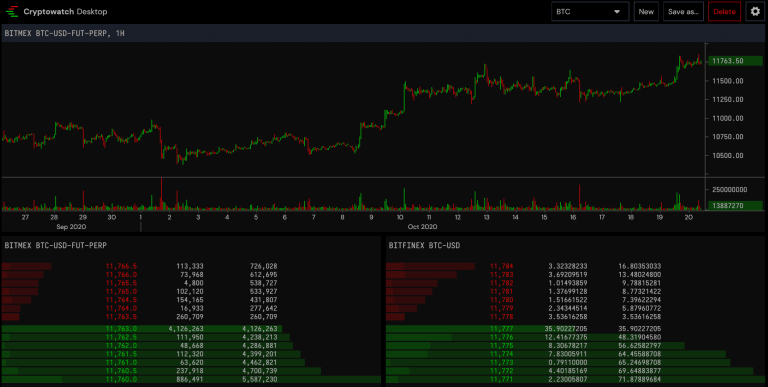The width and height of the screenshot is (768, 387).
Task: Click the Sep 2020 timeline label
Action: tap(71, 227)
